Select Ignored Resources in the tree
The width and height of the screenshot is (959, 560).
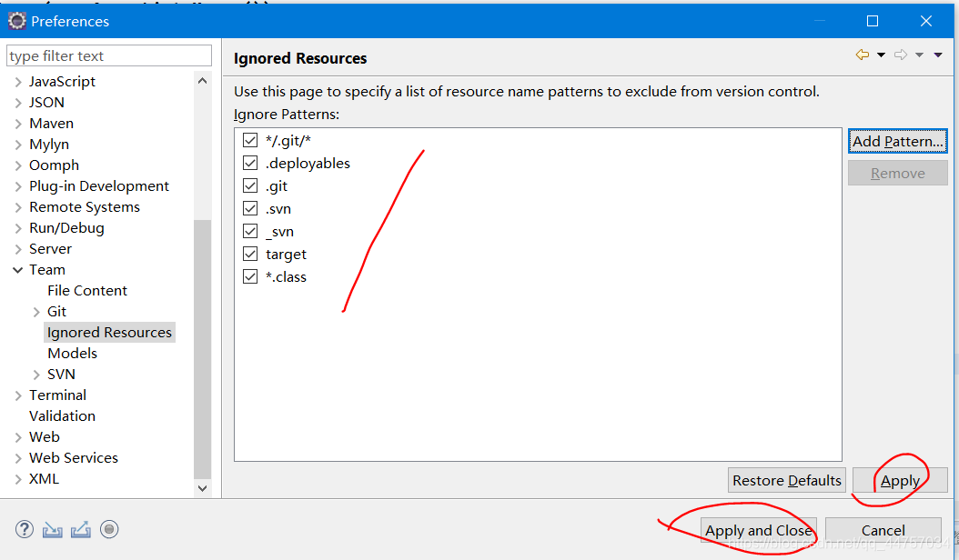click(x=109, y=332)
